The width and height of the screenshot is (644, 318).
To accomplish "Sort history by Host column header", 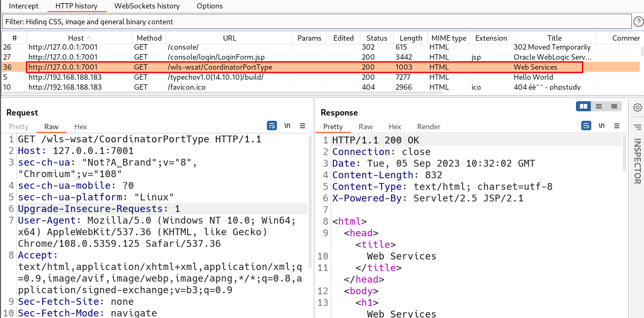I will pos(79,38).
